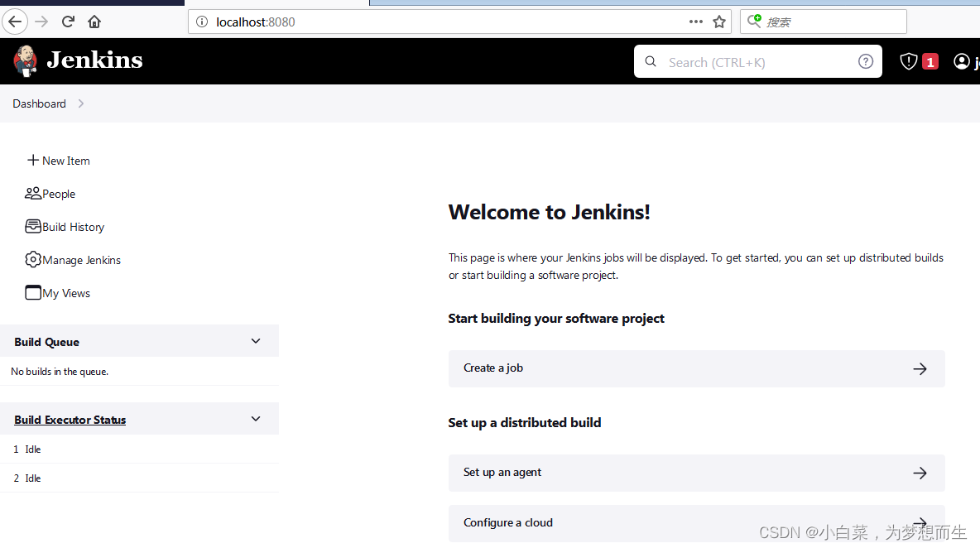The image size is (980, 548).
Task: Click executor 1 Idle row
Action: [x=139, y=449]
